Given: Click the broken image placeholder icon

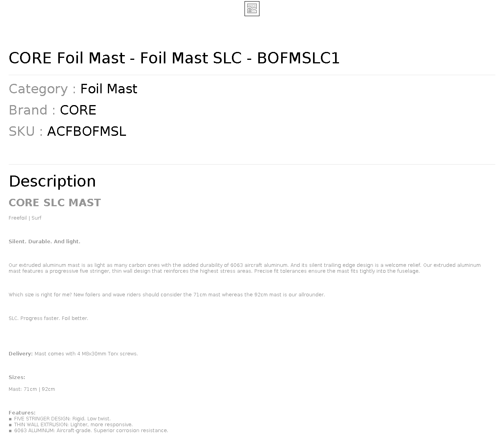Looking at the screenshot, I should click(x=252, y=9).
